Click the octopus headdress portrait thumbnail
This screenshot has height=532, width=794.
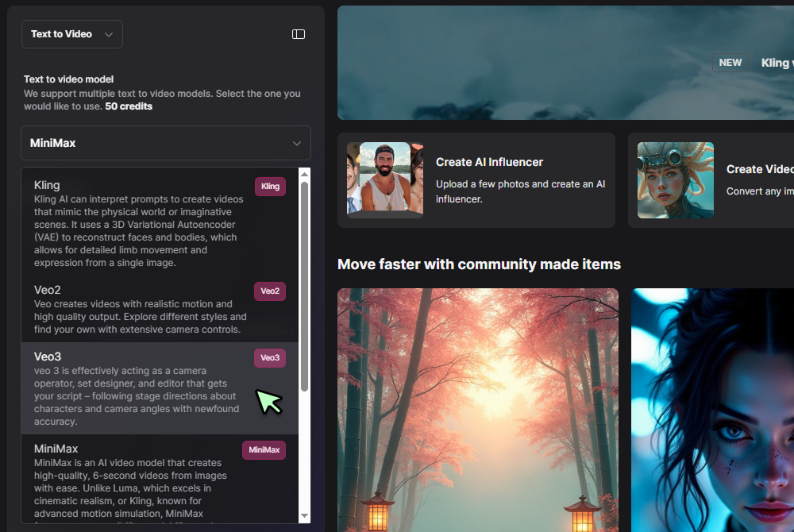tap(676, 180)
